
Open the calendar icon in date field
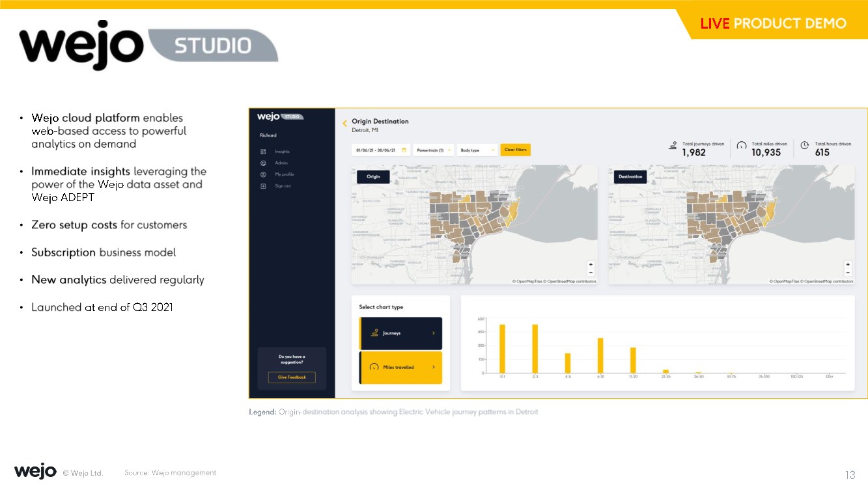click(404, 150)
